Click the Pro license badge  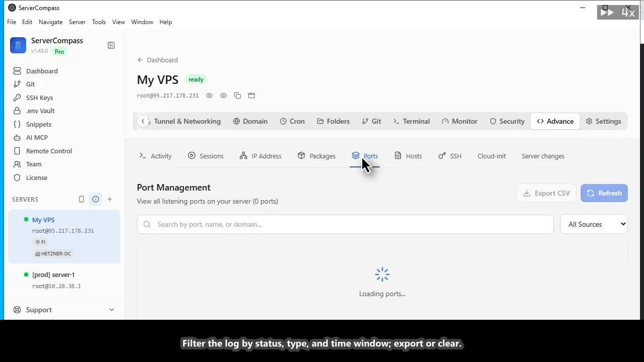pos(59,52)
